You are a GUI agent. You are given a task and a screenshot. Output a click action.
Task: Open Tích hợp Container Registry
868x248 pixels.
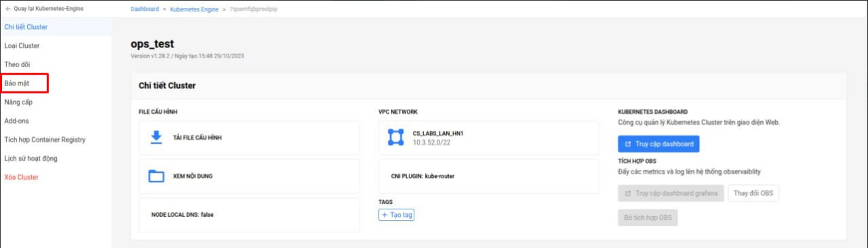click(x=45, y=140)
